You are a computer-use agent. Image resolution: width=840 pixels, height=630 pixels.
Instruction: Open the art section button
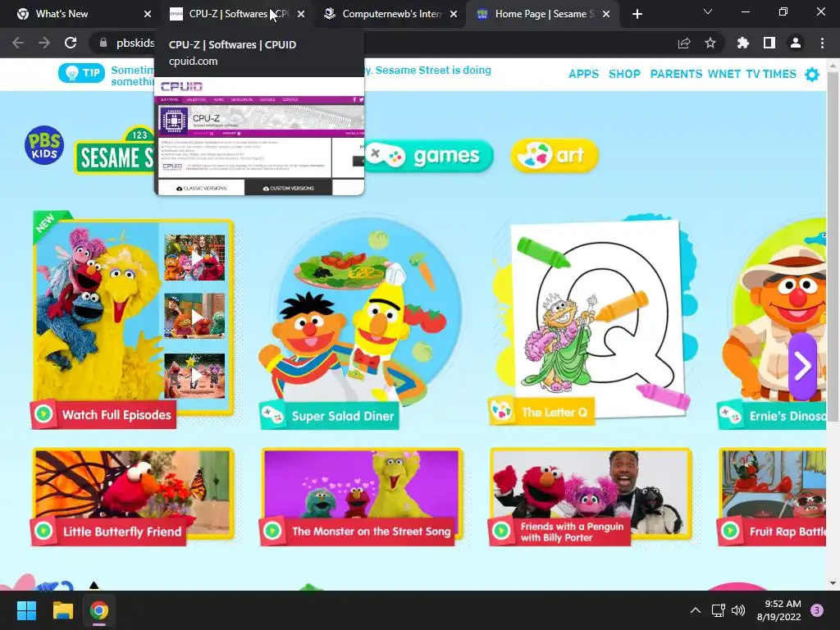(554, 156)
